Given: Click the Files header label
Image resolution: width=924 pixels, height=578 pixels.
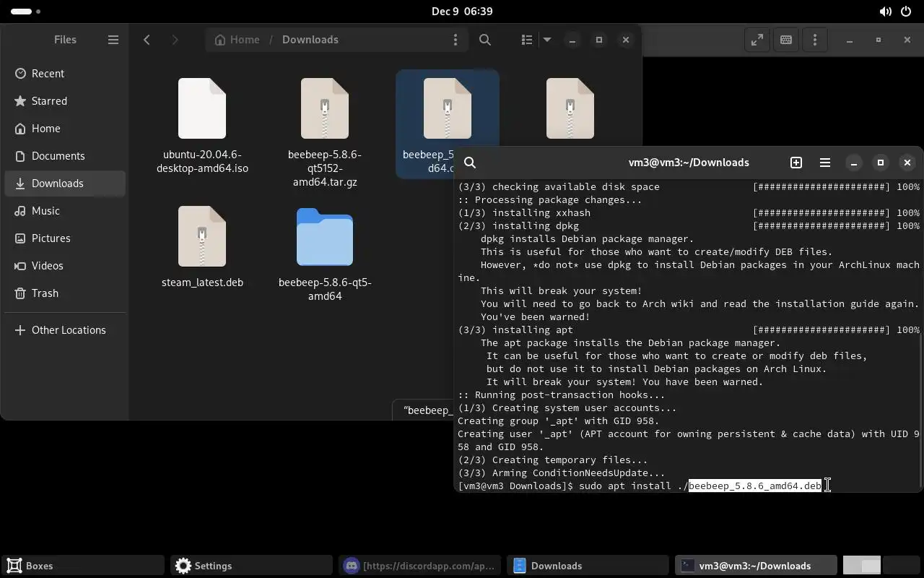Looking at the screenshot, I should (65, 40).
